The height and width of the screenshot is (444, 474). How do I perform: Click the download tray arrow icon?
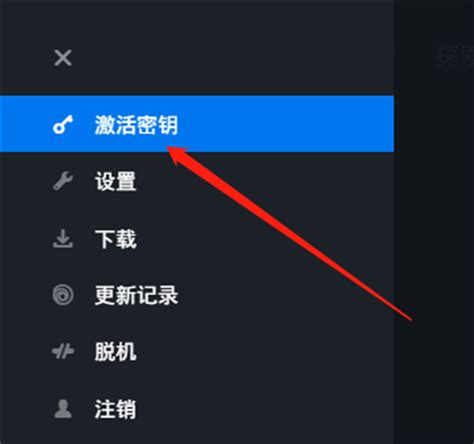[x=63, y=238]
